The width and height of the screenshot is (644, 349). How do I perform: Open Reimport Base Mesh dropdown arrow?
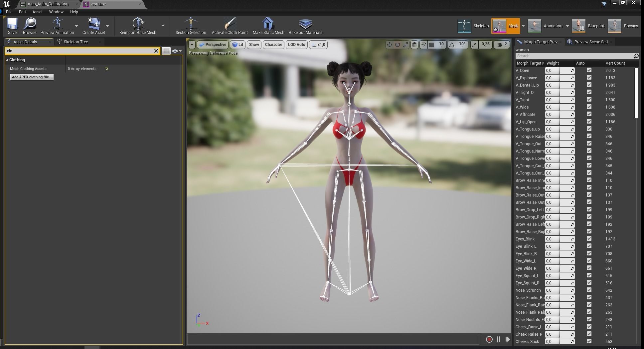point(163,26)
